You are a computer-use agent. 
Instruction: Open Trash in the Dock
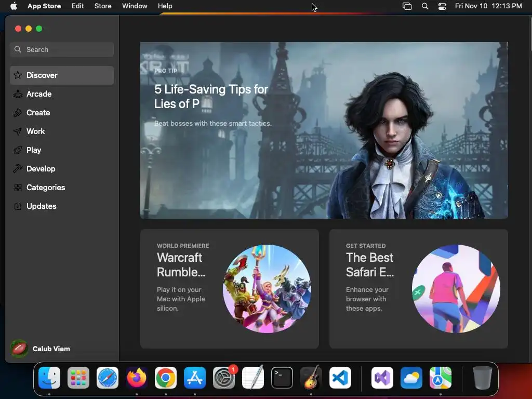tap(483, 378)
